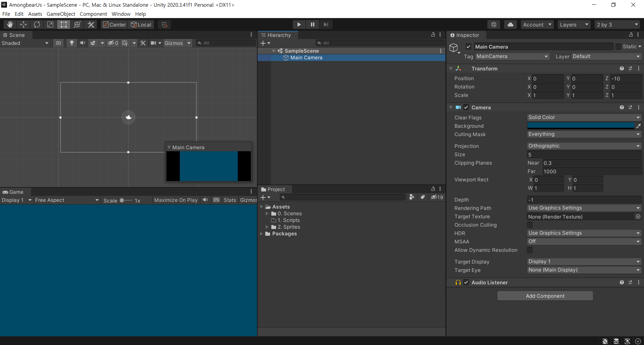This screenshot has height=345, width=644.
Task: Open Free Aspect dropdown
Action: tap(67, 200)
